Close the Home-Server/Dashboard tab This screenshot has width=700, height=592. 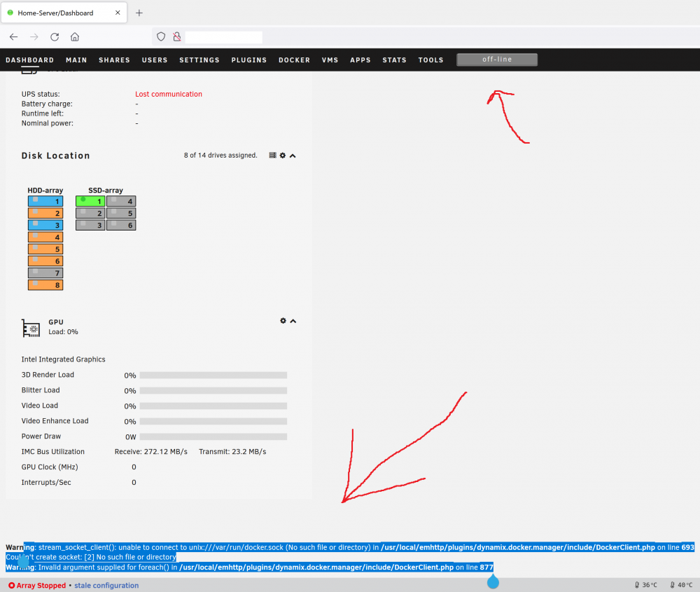(x=118, y=13)
